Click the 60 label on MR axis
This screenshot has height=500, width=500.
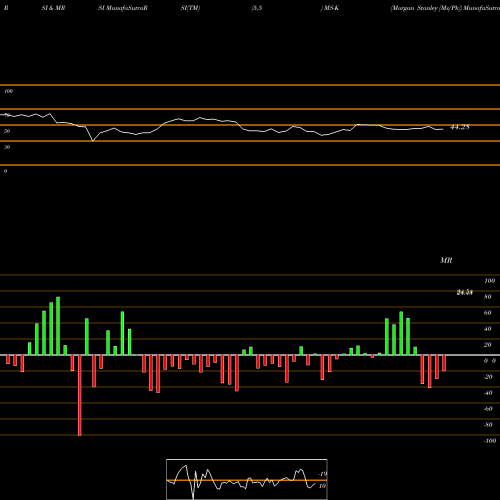488,313
